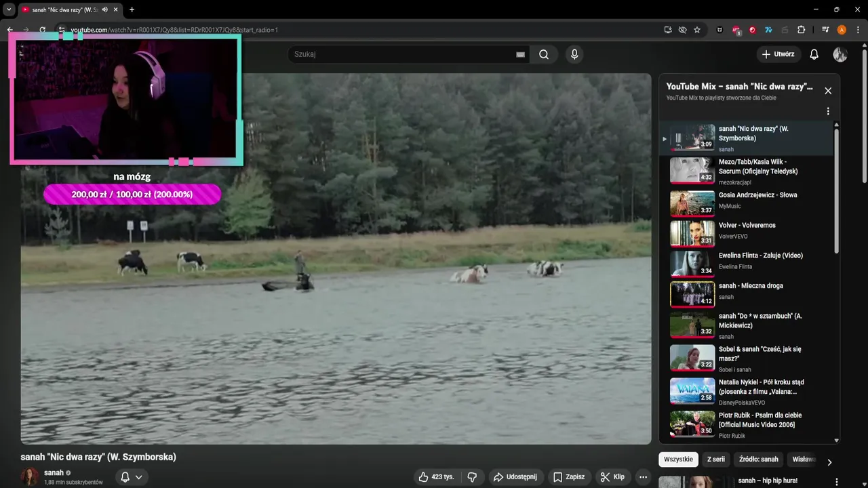Open the orange Chrome profile avatar
This screenshot has height=488, width=868.
842,30
